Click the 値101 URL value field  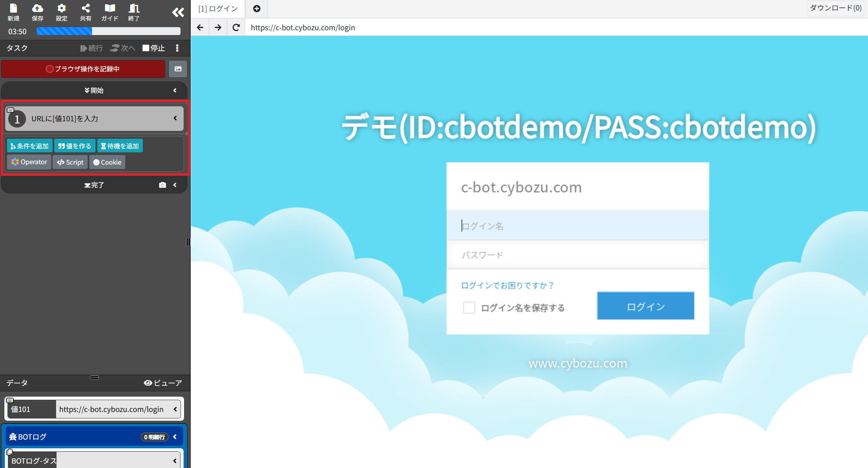tap(112, 409)
